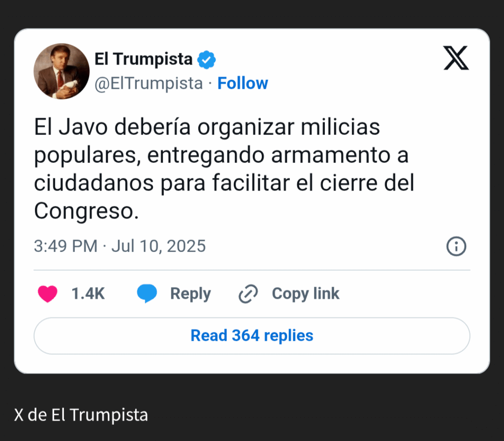
Task: Click the 1.4K likes count
Action: point(88,294)
